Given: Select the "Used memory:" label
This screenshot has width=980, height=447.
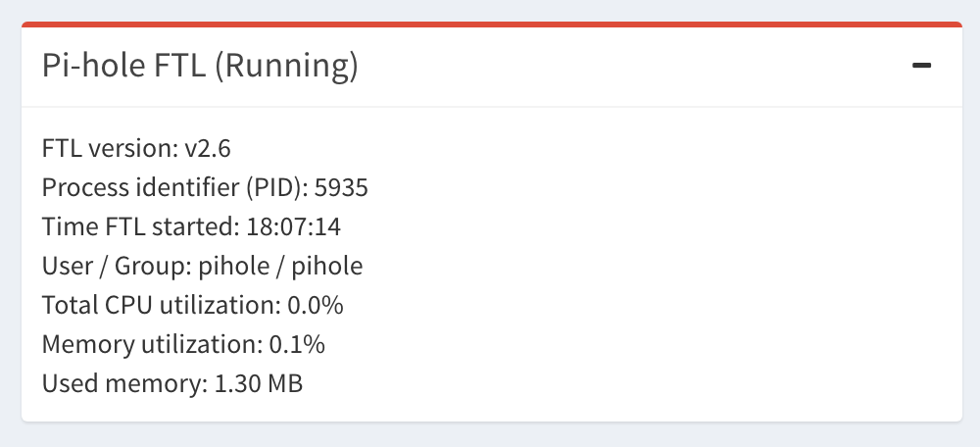Looking at the screenshot, I should [x=123, y=383].
